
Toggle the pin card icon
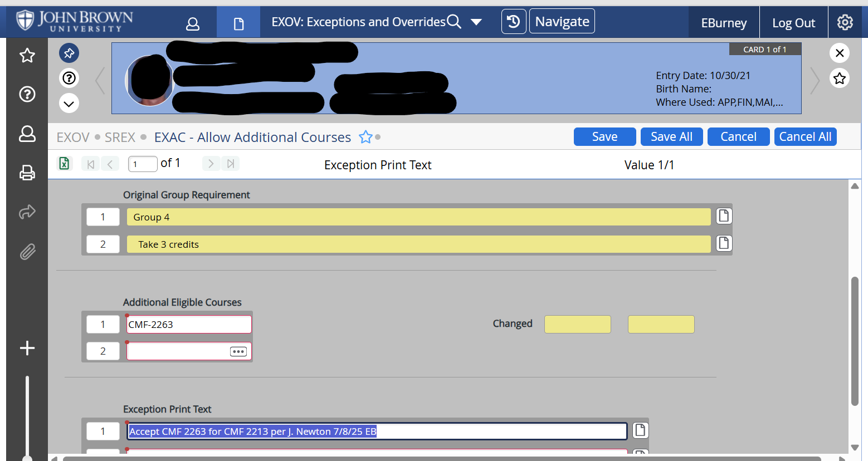(x=69, y=53)
